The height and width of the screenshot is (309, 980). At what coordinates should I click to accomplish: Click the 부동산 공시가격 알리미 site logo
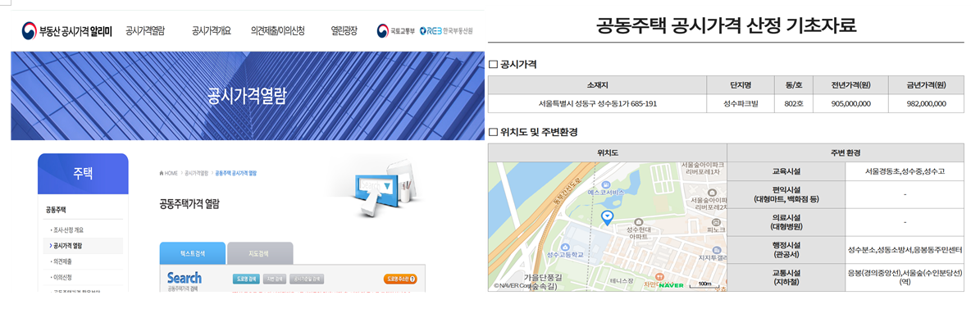66,30
